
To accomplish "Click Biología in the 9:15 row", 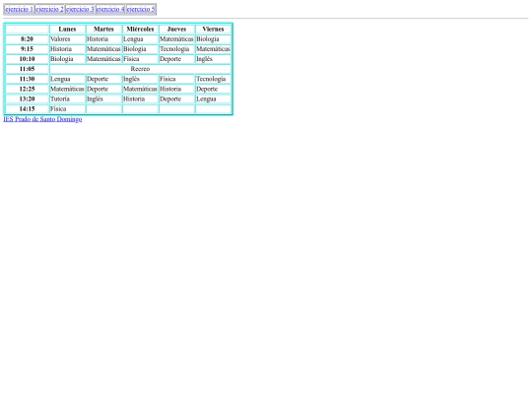I will [140, 49].
